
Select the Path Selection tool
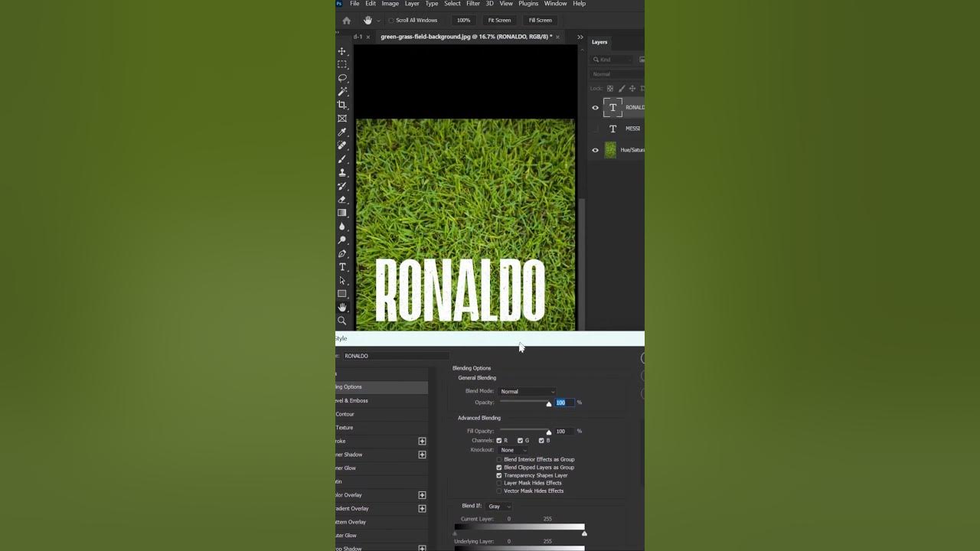pos(342,281)
